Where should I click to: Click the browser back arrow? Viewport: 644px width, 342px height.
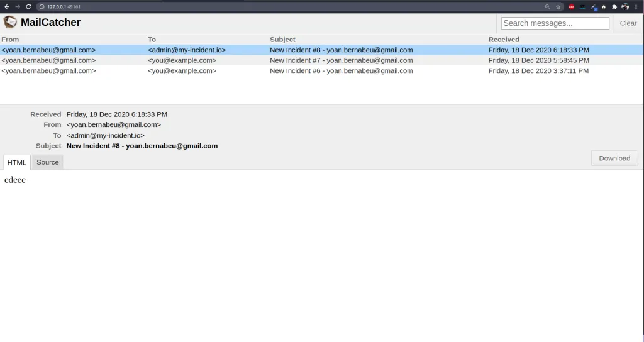[7, 6]
